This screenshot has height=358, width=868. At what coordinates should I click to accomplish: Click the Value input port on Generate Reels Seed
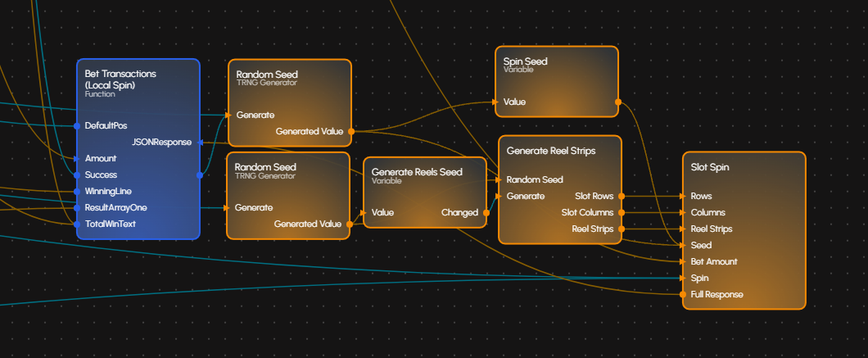coord(363,212)
